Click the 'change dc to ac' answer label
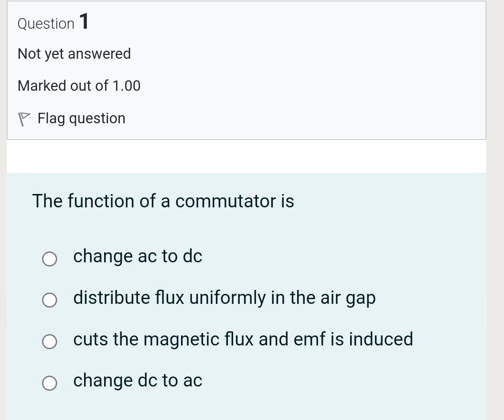This screenshot has height=420, width=504. pyautogui.click(x=138, y=381)
